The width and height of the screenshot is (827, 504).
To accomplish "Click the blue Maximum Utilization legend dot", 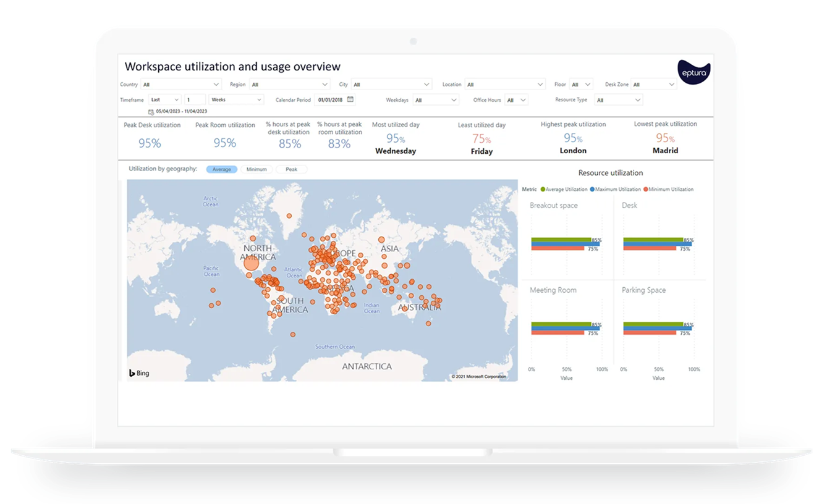I will tap(592, 190).
